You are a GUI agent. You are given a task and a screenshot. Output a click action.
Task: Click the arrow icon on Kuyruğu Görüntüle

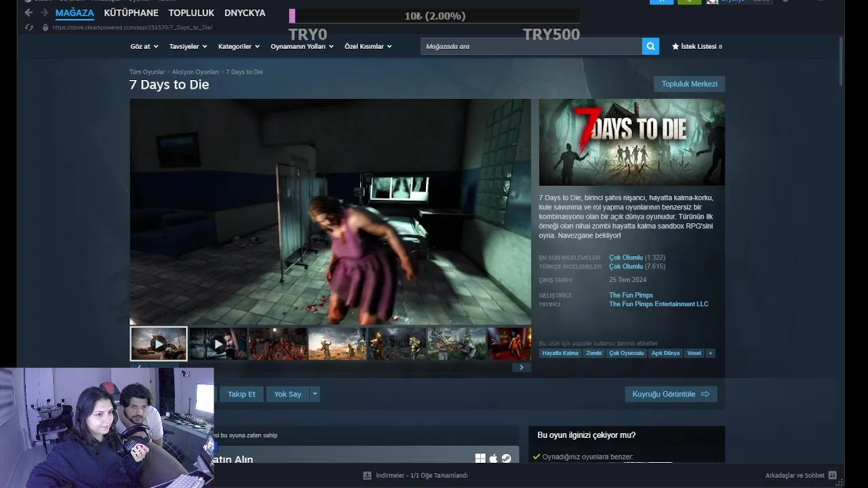pos(705,394)
